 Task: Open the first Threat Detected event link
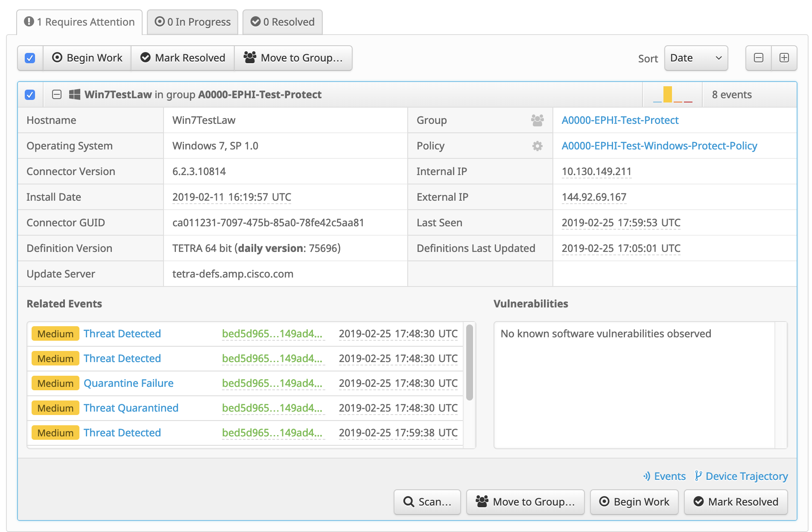coord(122,334)
